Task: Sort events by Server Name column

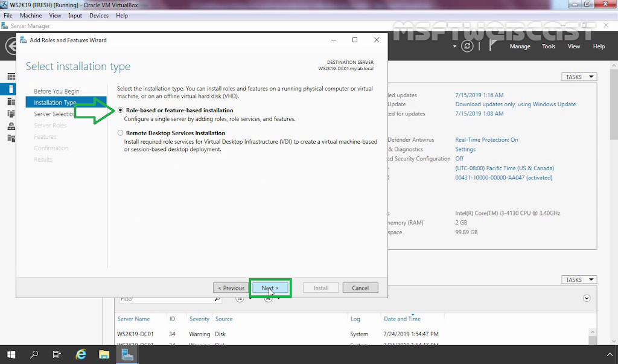Action: coord(133,319)
